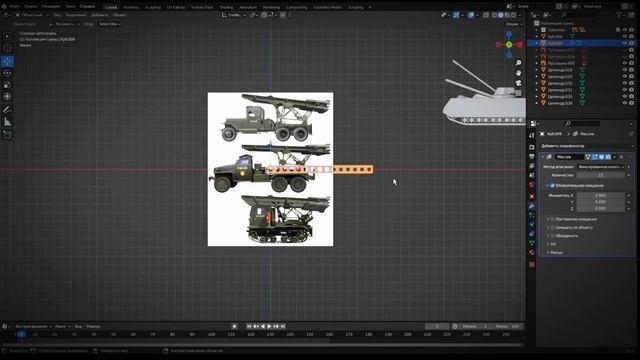The width and height of the screenshot is (640, 360).
Task: Click the Множитель X factor field
Action: tap(601, 196)
